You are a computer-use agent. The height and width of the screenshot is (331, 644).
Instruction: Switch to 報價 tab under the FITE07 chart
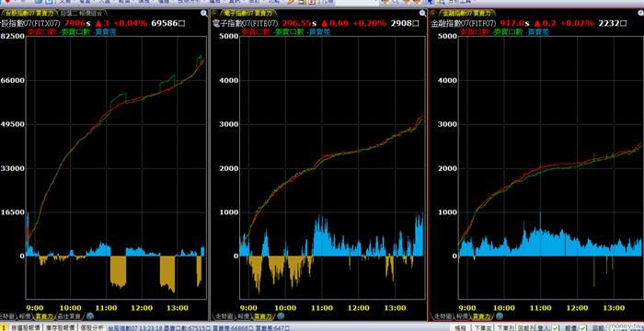(x=245, y=316)
